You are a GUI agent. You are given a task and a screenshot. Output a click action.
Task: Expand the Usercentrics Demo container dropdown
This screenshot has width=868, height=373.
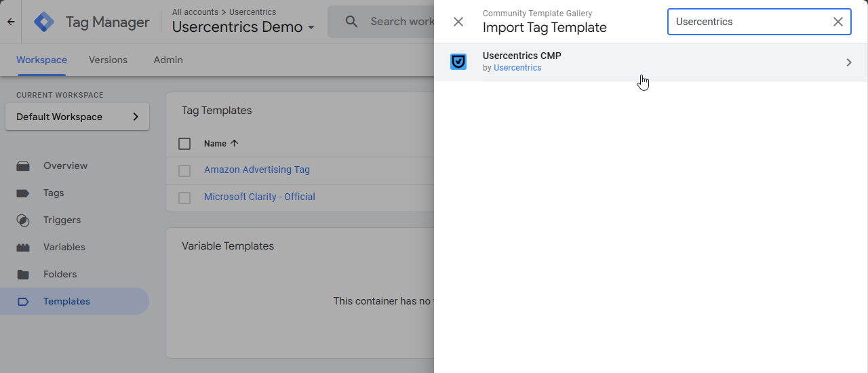pyautogui.click(x=311, y=28)
